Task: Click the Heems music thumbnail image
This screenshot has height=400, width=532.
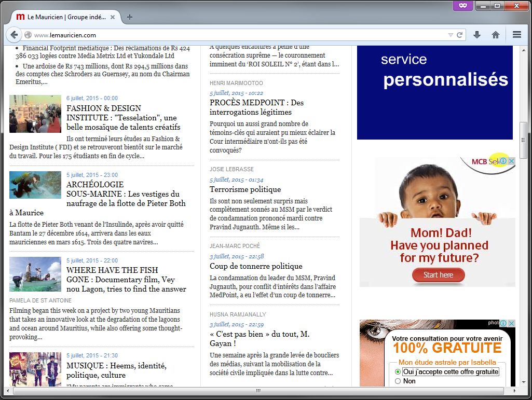Action: pos(35,369)
